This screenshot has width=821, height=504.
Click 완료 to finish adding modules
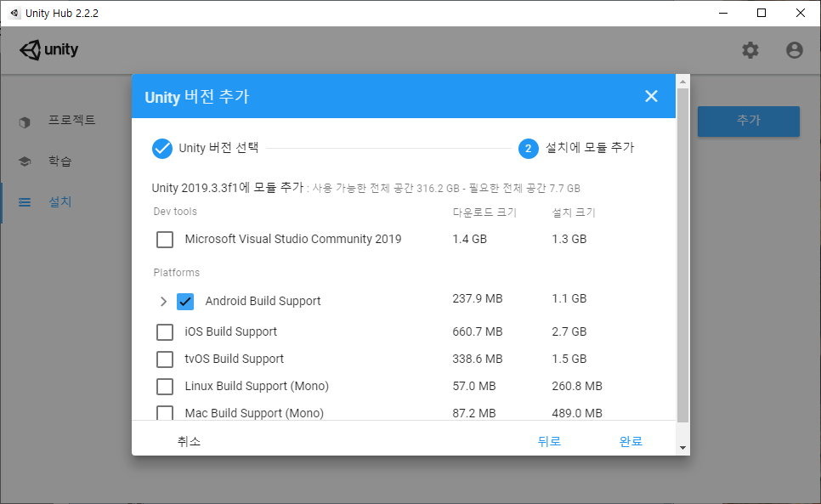click(631, 442)
